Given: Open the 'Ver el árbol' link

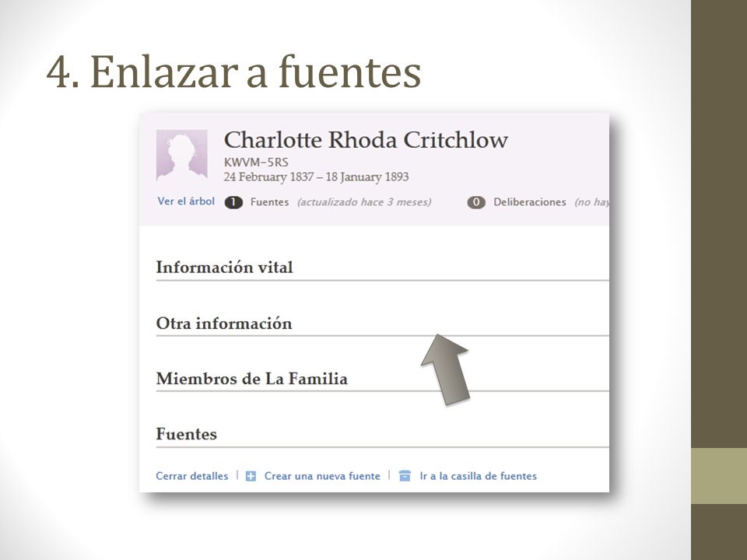Looking at the screenshot, I should pos(186,201).
